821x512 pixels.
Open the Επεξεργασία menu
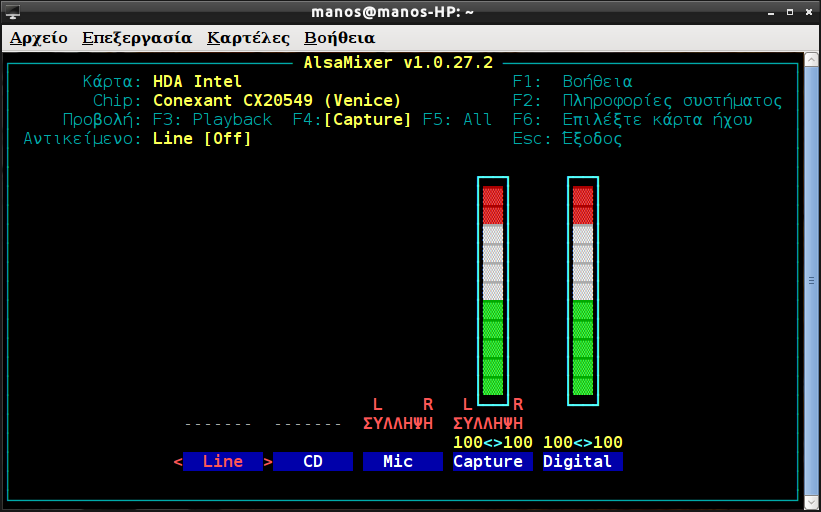point(137,38)
